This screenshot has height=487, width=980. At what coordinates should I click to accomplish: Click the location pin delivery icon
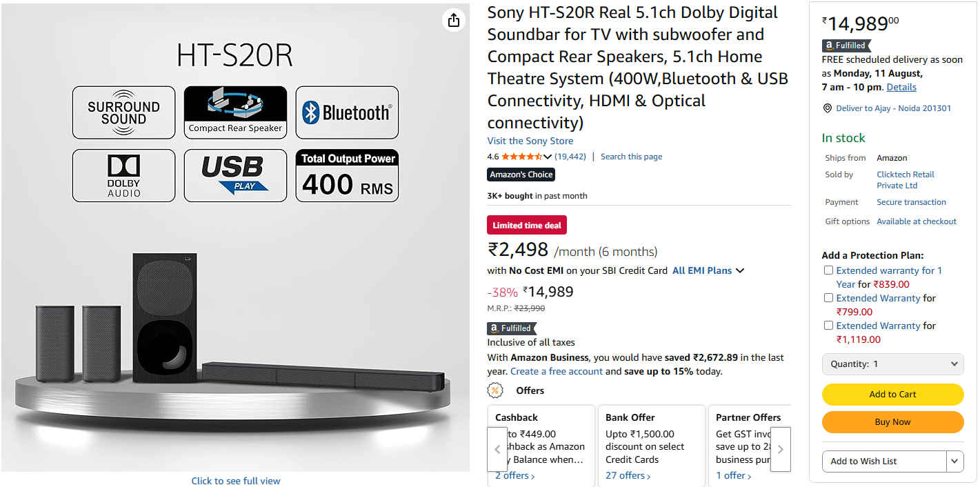828,108
